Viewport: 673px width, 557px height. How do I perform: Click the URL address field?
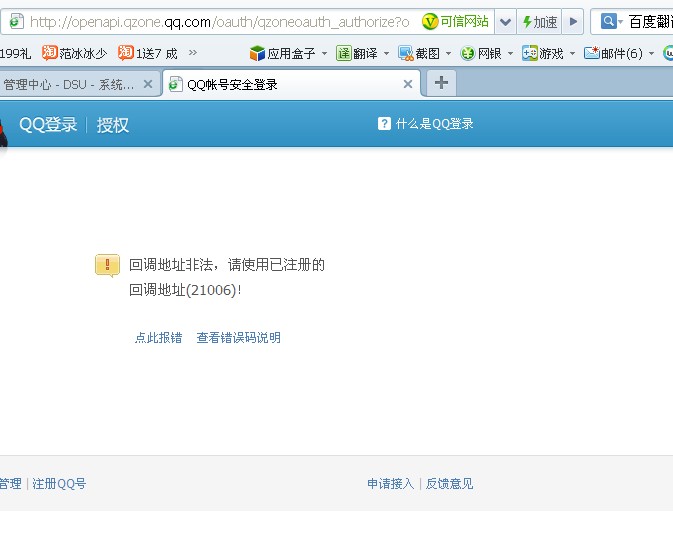pyautogui.click(x=220, y=21)
